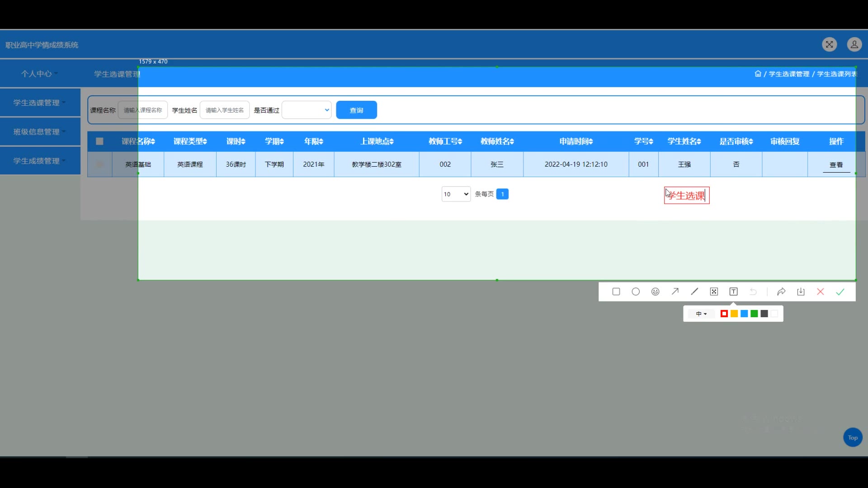Select the ellipse annotation tool
The height and width of the screenshot is (488, 868).
point(636,292)
